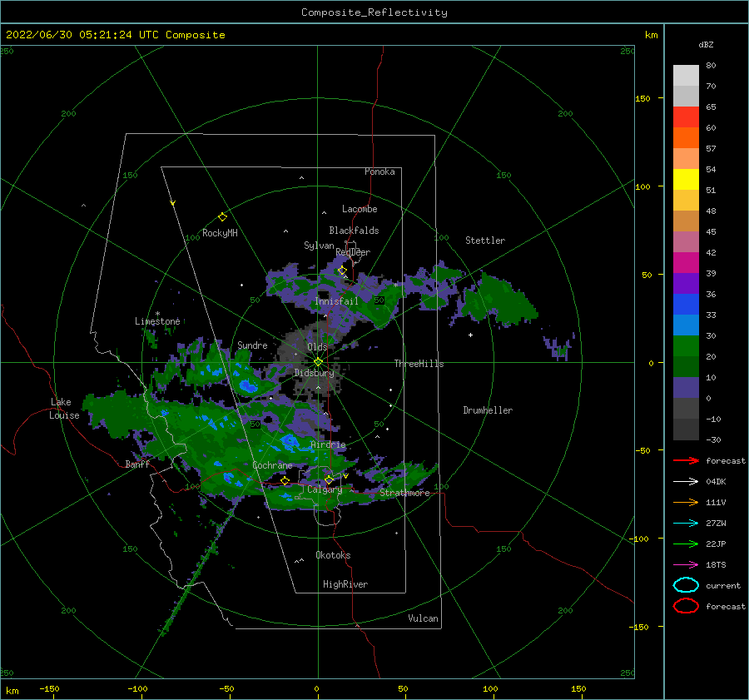This screenshot has height=700, width=749.
Task: Pick the purple 39 dBZ color swatch
Action: point(686,283)
